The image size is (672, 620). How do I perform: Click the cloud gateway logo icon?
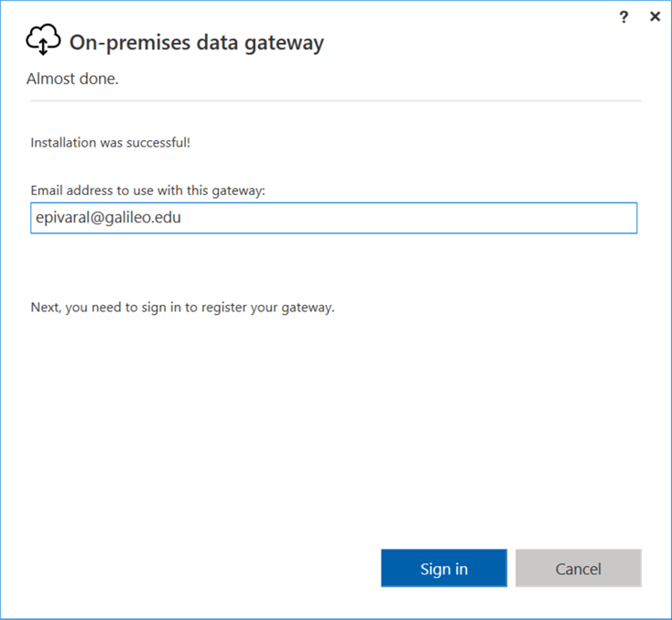pyautogui.click(x=43, y=41)
